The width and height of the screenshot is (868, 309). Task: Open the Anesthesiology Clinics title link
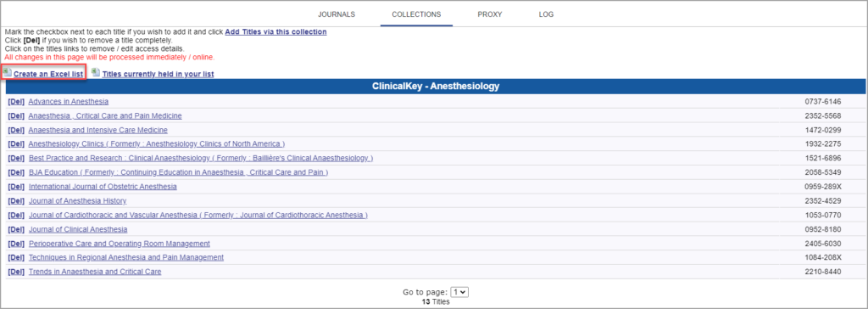click(x=157, y=144)
